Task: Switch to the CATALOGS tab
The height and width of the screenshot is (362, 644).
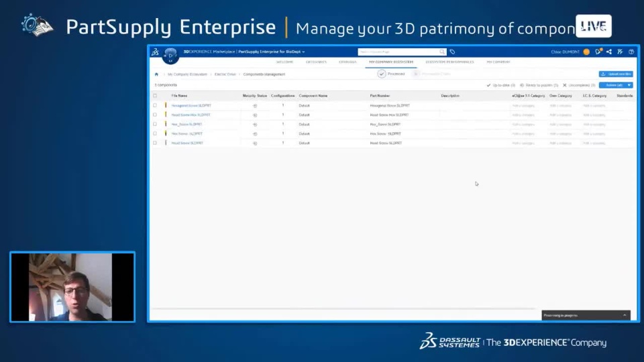Action: 347,62
